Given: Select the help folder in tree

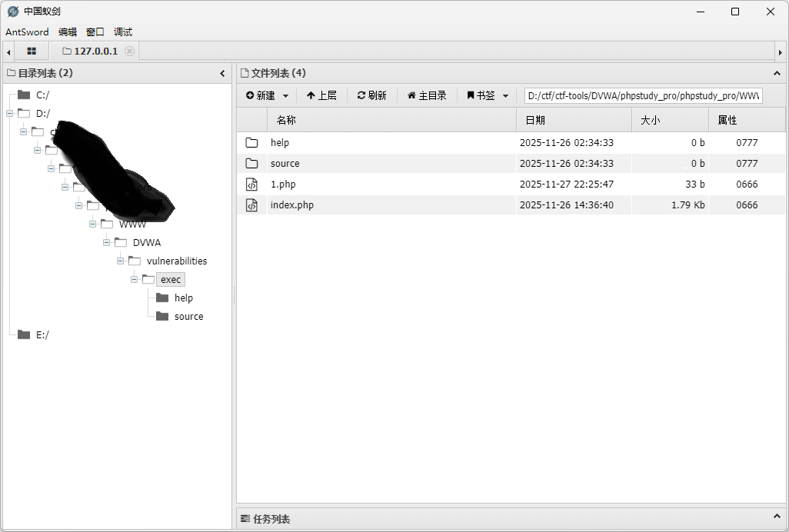Looking at the screenshot, I should click(184, 298).
